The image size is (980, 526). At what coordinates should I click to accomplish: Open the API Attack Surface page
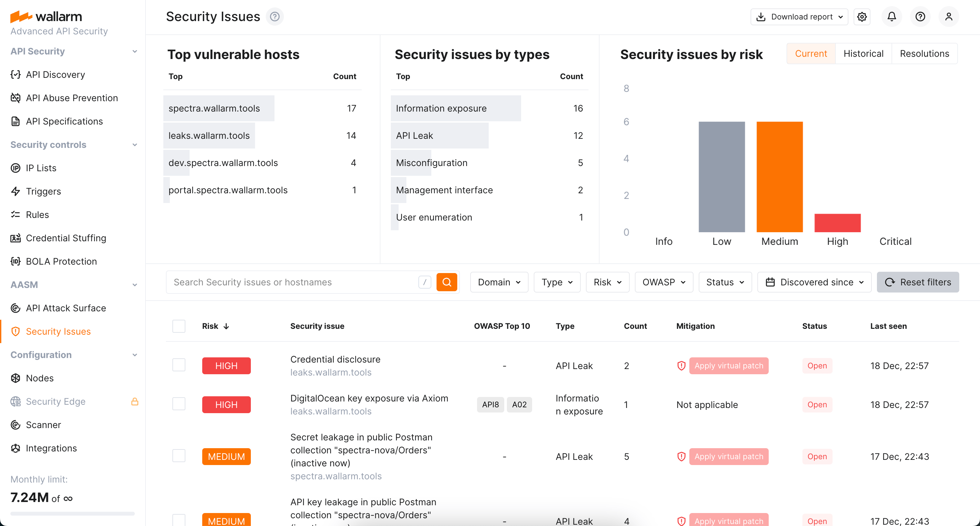[66, 308]
